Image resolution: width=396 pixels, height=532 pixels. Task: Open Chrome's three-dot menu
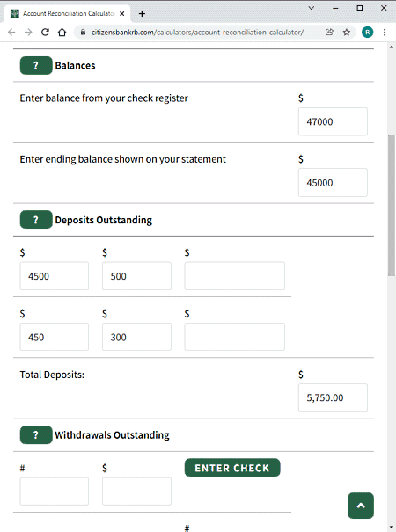(385, 33)
